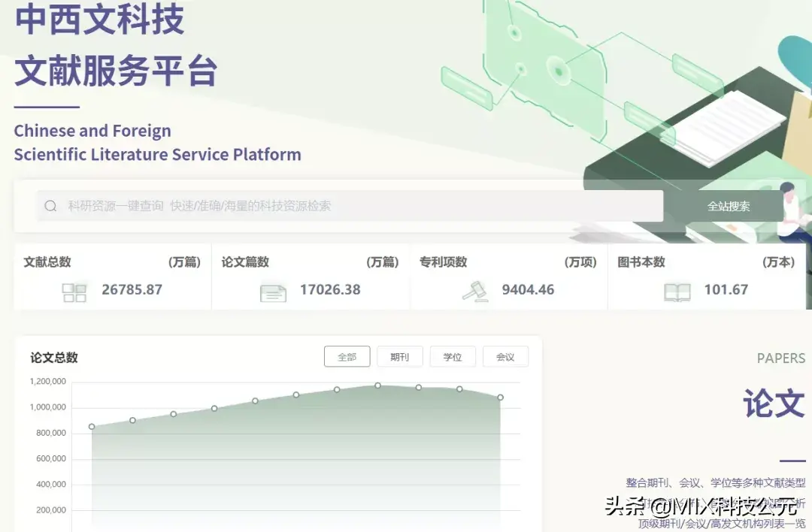Switch chart to the 期刊 tab
This screenshot has height=532, width=812.
coord(399,357)
